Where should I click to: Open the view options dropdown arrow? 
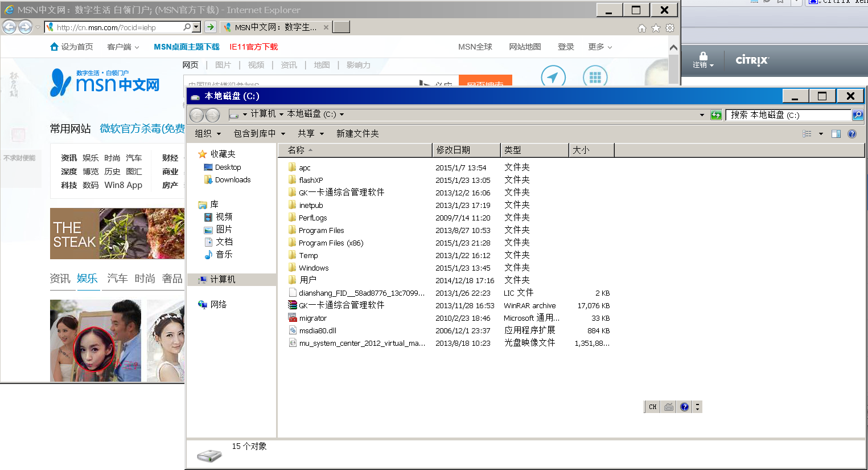821,134
